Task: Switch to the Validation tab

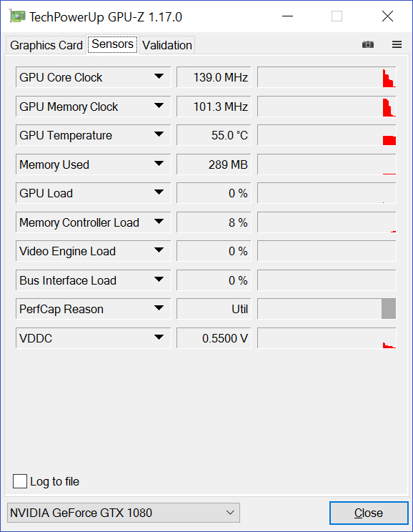Action: point(166,45)
